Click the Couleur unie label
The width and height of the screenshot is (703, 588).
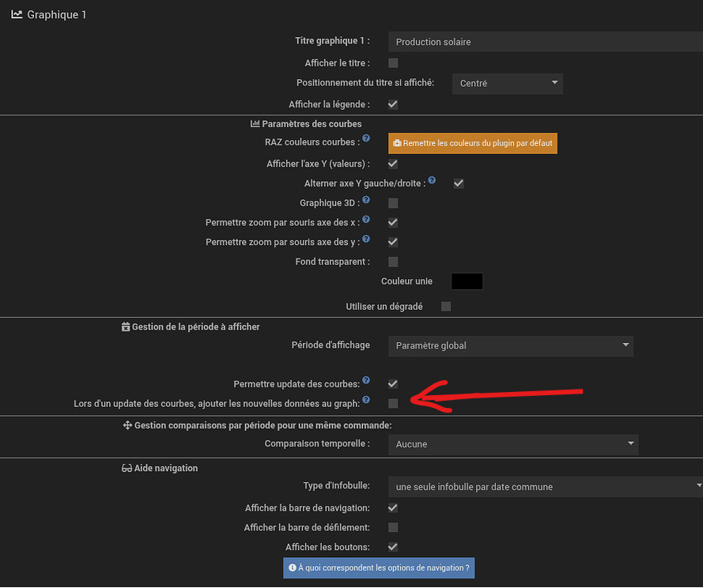[x=406, y=281]
